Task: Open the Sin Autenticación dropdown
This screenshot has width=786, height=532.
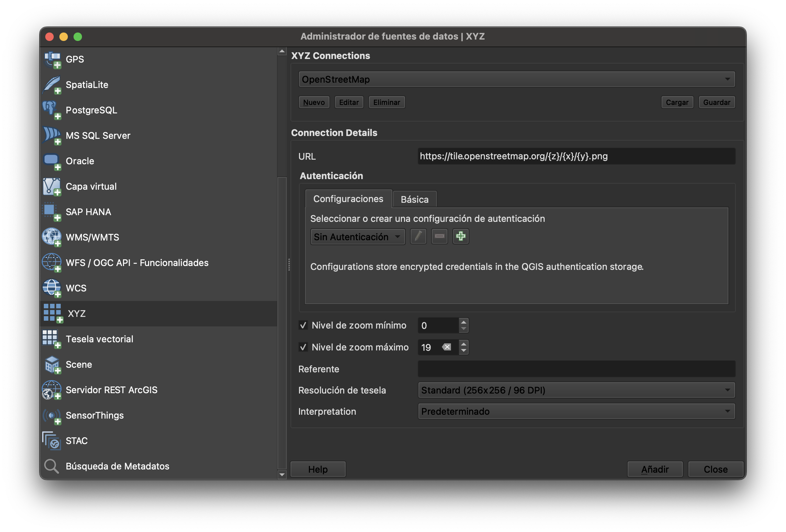Action: 358,237
